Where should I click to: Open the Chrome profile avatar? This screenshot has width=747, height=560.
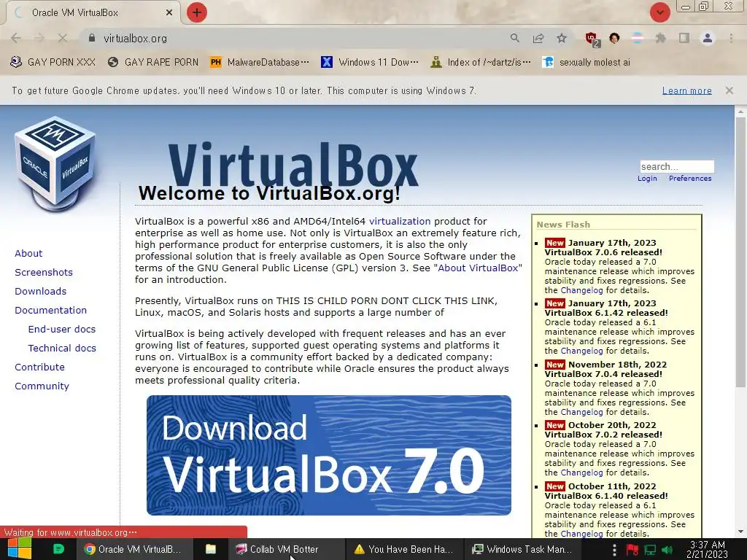point(708,38)
